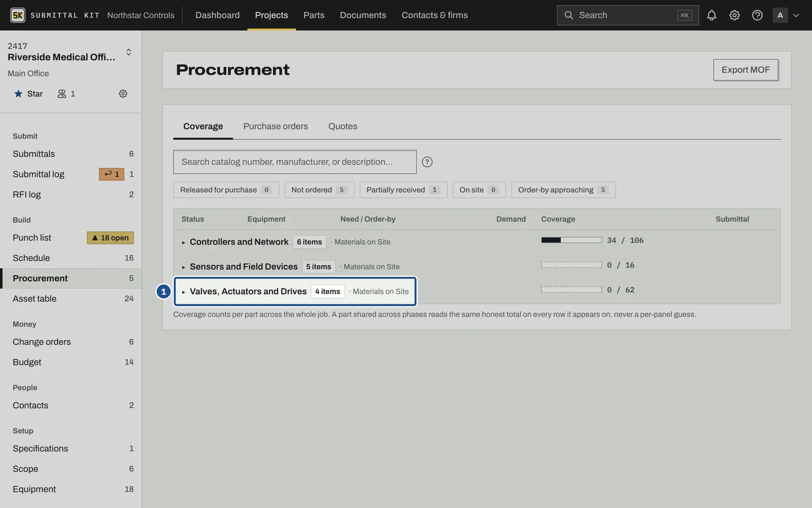Go to Dashboard in top navigation
This screenshot has height=508, width=812.
[217, 15]
